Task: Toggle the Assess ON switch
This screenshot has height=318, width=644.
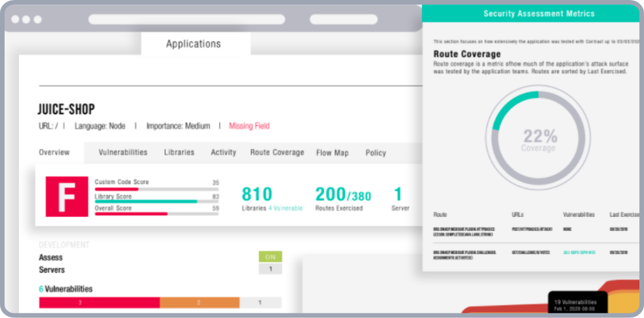Action: click(x=270, y=257)
